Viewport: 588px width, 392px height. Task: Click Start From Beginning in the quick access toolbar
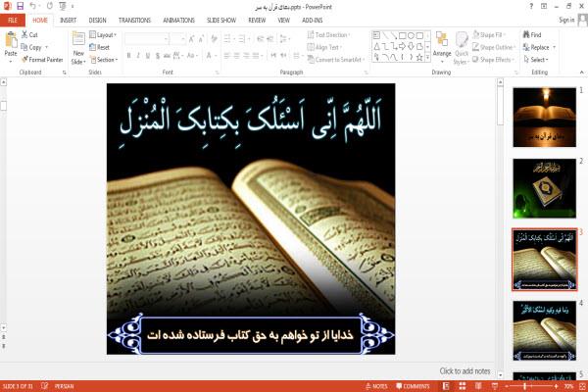click(x=63, y=6)
